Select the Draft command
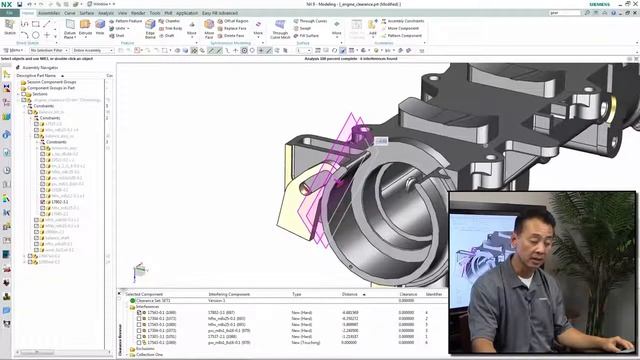 pyautogui.click(x=167, y=36)
